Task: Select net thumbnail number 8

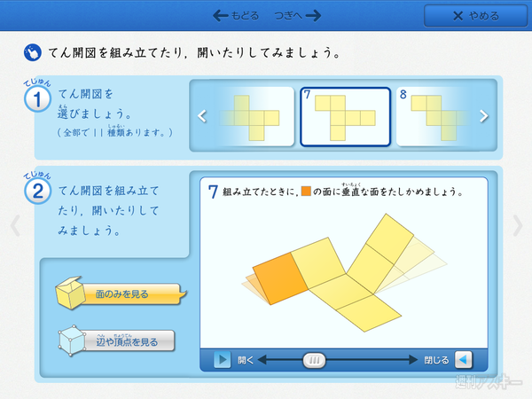Action: [433, 117]
